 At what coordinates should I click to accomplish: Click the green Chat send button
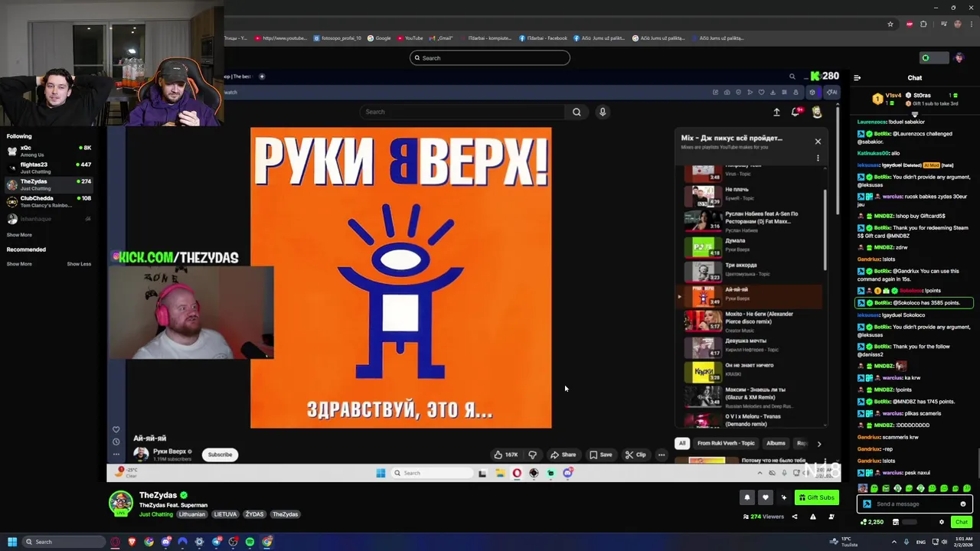pos(962,522)
